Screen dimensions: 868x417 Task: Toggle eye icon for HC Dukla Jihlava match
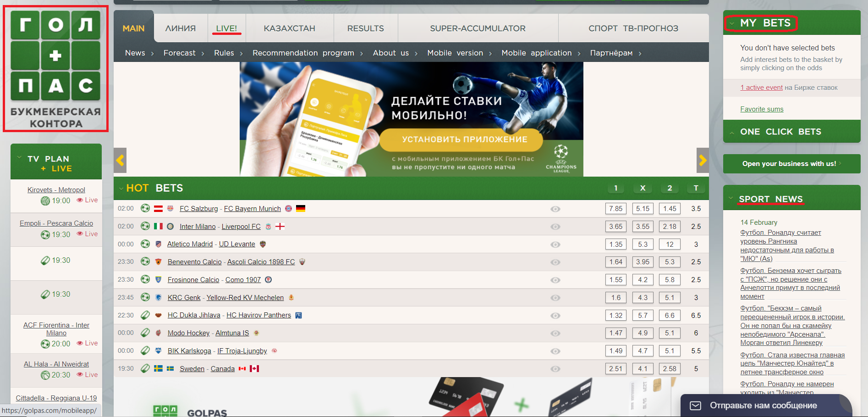pyautogui.click(x=555, y=316)
